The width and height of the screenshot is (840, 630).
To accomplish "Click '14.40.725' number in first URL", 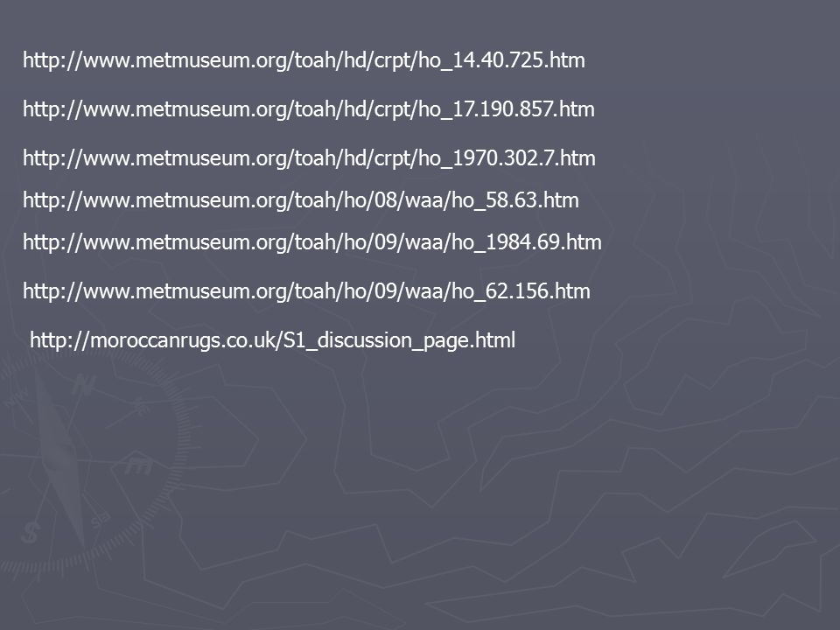I will 498,60.
